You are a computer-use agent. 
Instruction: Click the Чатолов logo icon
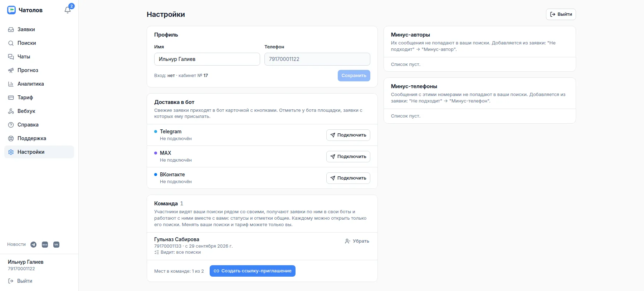tap(11, 10)
